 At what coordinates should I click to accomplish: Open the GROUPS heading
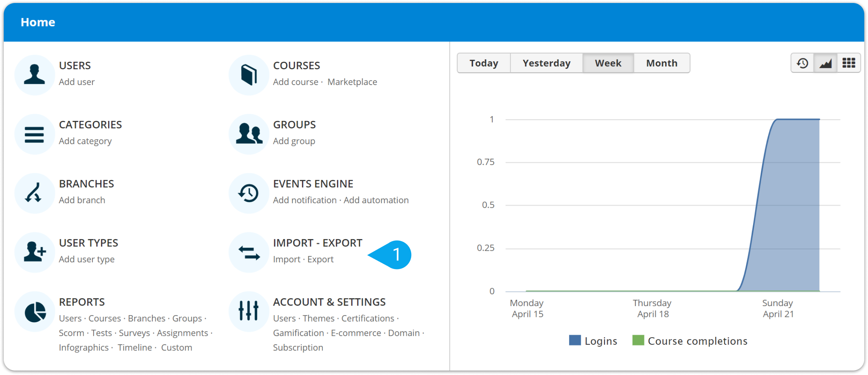tap(294, 125)
